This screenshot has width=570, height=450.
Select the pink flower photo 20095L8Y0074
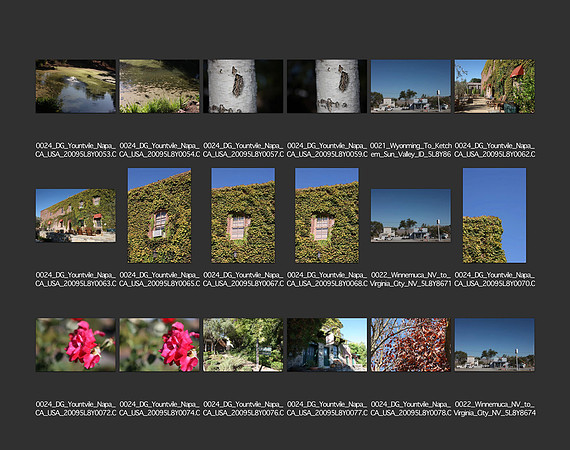[159, 345]
